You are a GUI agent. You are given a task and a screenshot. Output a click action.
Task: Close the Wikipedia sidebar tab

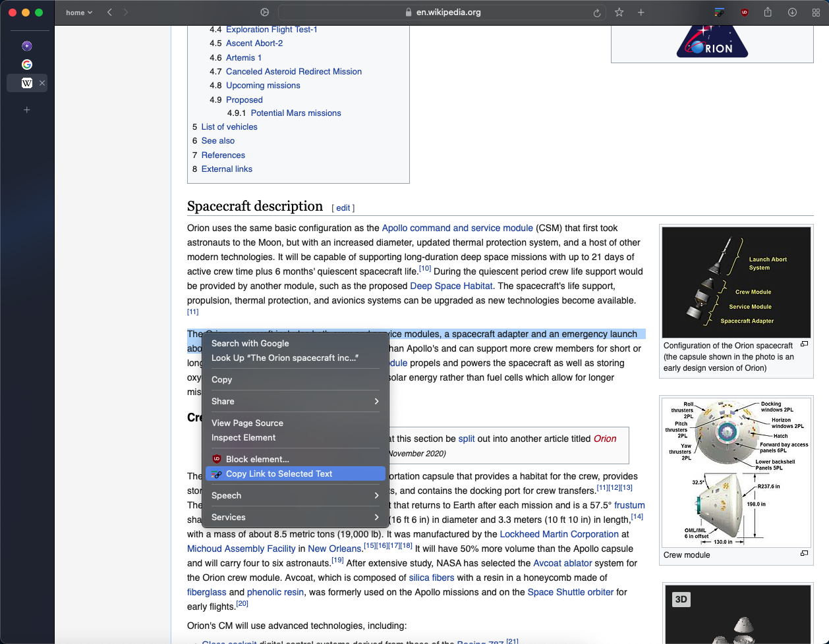coord(42,83)
